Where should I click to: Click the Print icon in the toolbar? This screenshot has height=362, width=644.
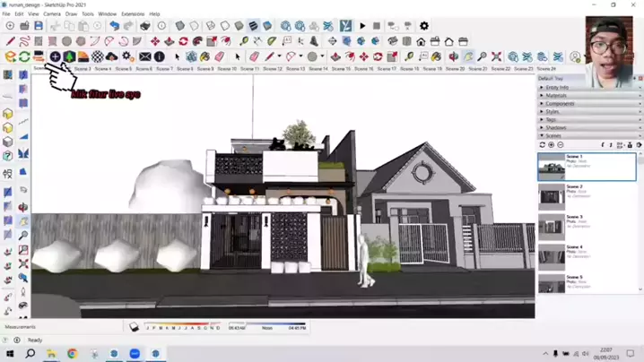[144, 26]
